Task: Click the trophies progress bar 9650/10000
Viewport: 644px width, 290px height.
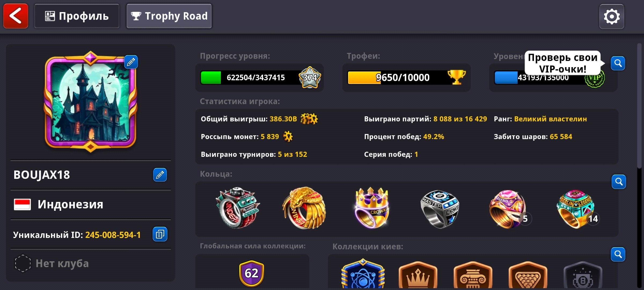Action: click(406, 78)
